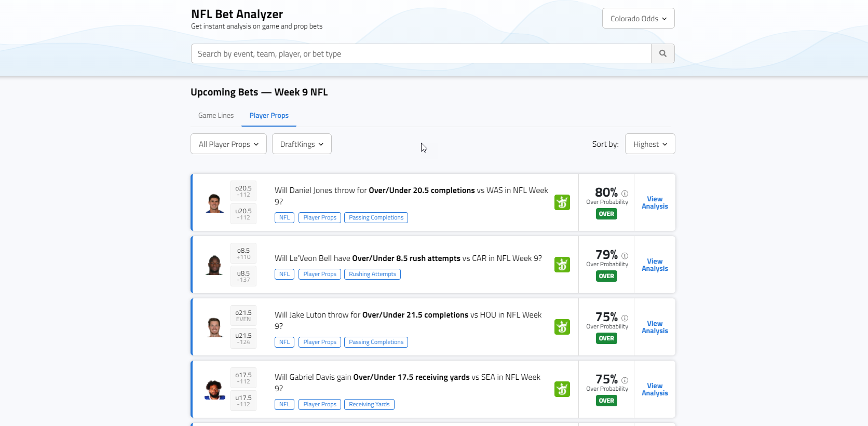This screenshot has width=868, height=426.
Task: Select o21.5 EVEN odds for Jake Luton
Action: point(243,316)
